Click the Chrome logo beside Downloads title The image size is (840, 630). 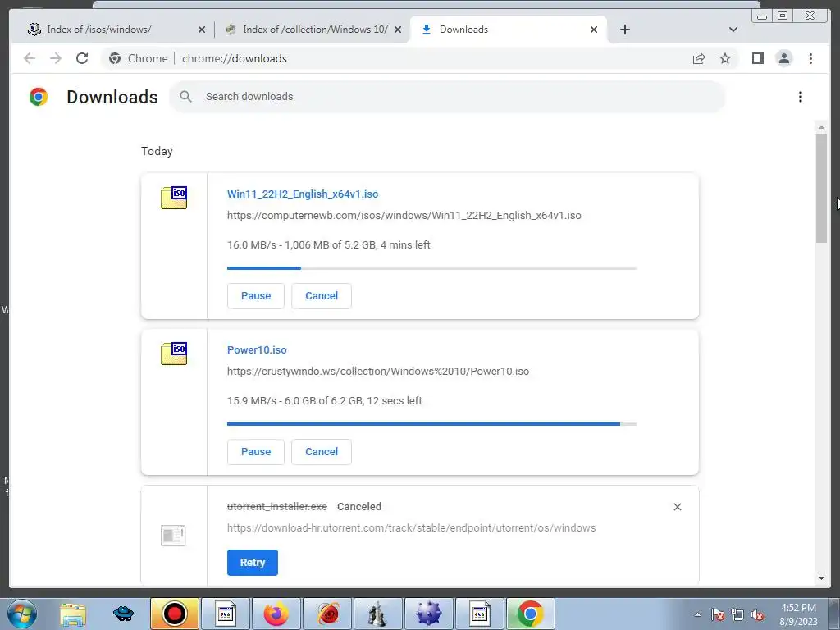[x=39, y=97]
